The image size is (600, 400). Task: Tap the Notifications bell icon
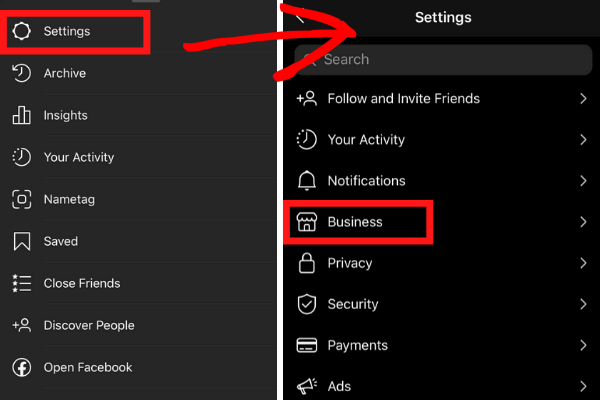pos(307,181)
